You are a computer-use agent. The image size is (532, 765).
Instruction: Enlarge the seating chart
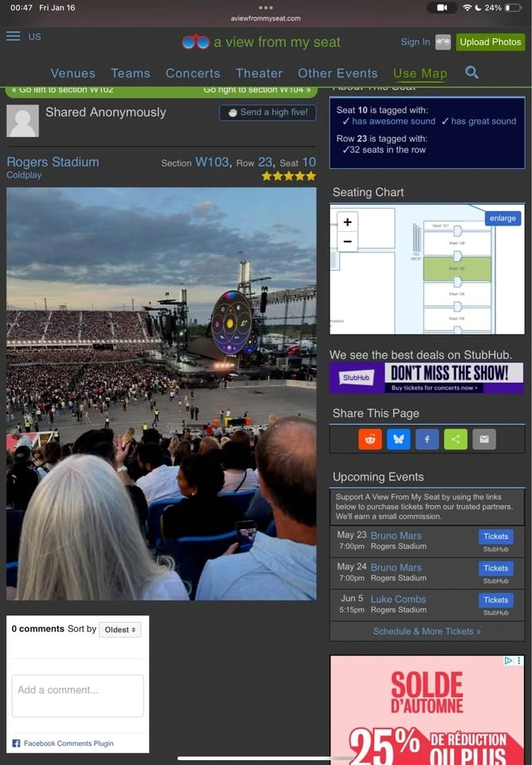point(503,218)
